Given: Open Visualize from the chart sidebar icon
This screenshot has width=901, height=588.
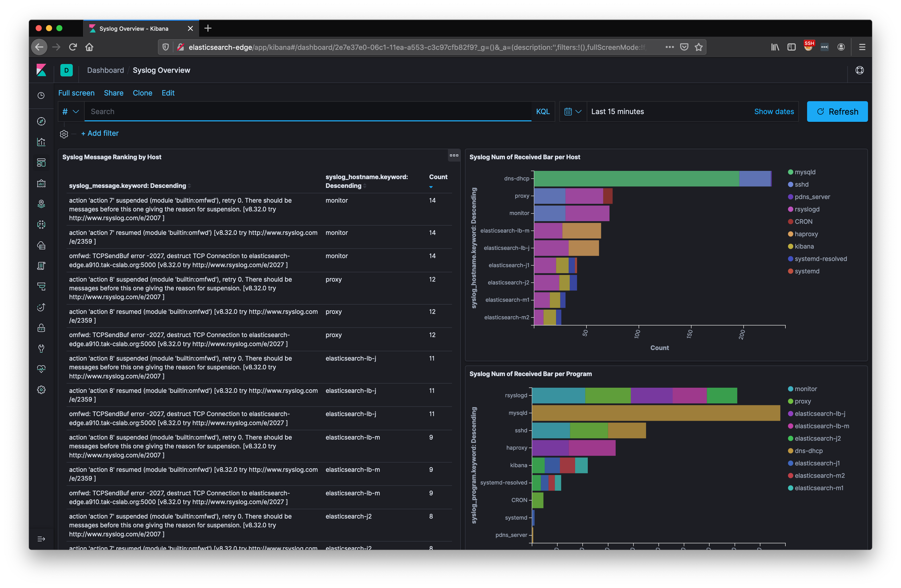Looking at the screenshot, I should [x=41, y=142].
